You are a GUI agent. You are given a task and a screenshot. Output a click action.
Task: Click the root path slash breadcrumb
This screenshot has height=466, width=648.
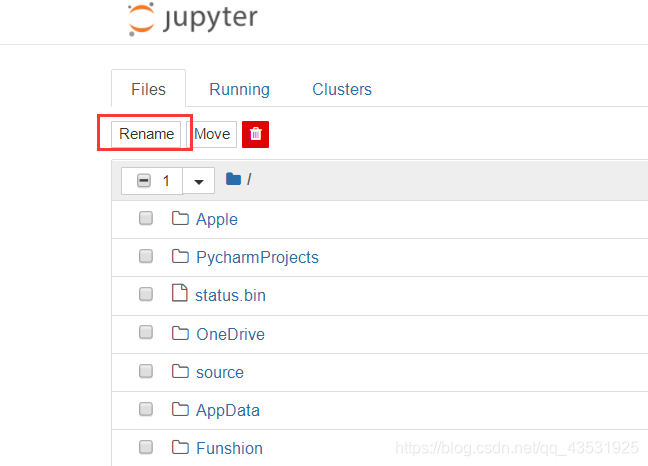click(x=249, y=179)
